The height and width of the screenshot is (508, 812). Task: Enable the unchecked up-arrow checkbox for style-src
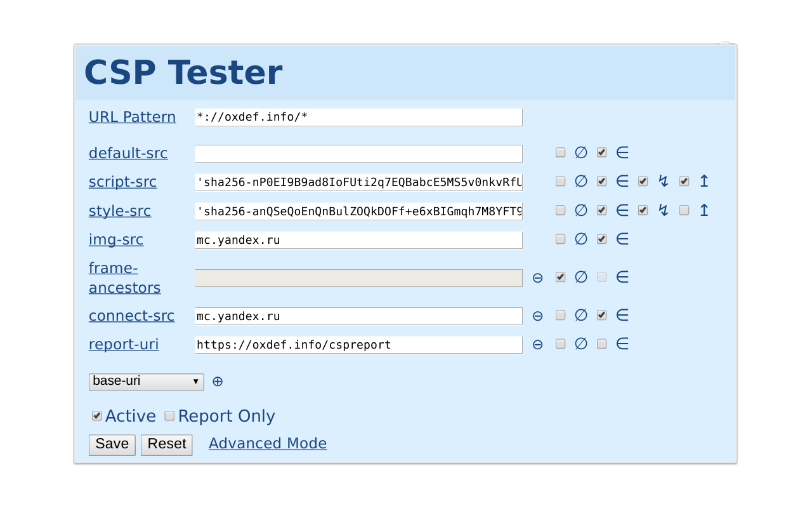684,210
